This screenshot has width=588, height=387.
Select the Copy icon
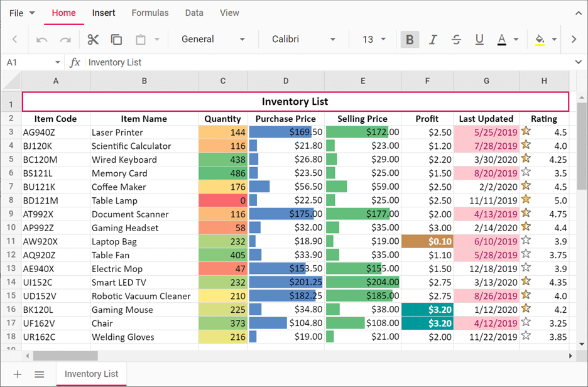(x=116, y=39)
